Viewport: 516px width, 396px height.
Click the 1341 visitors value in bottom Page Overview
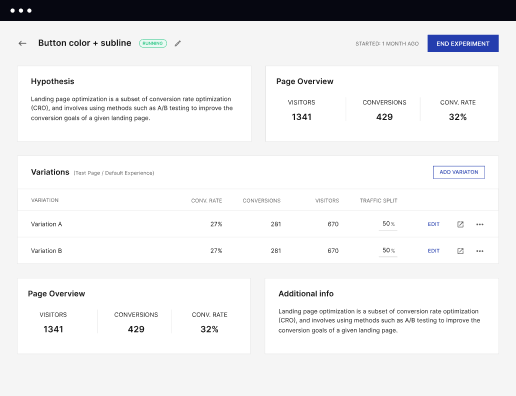point(53,329)
